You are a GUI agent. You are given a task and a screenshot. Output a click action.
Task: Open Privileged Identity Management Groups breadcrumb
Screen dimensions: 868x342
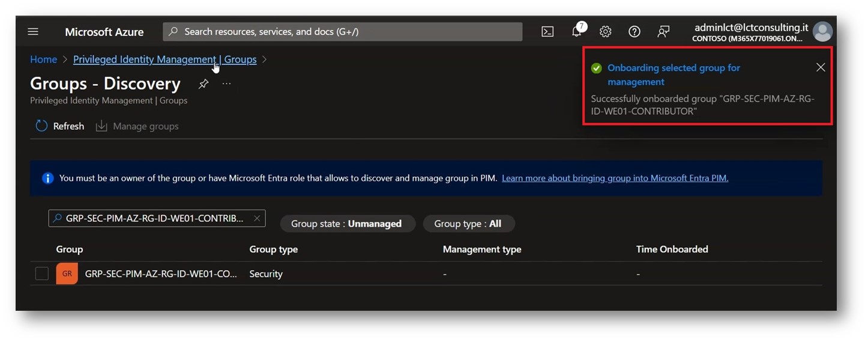coord(165,60)
